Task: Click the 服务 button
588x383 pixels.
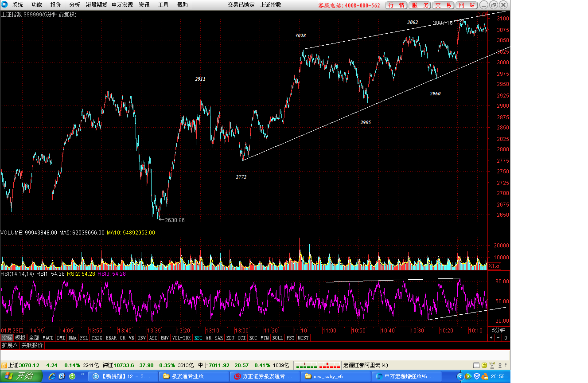Action: click(x=420, y=5)
